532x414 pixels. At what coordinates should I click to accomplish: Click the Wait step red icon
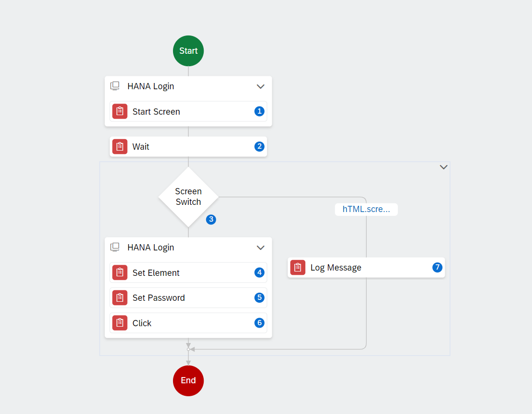click(120, 147)
